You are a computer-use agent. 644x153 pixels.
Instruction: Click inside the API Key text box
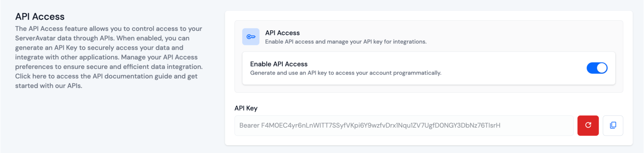[x=398, y=125]
